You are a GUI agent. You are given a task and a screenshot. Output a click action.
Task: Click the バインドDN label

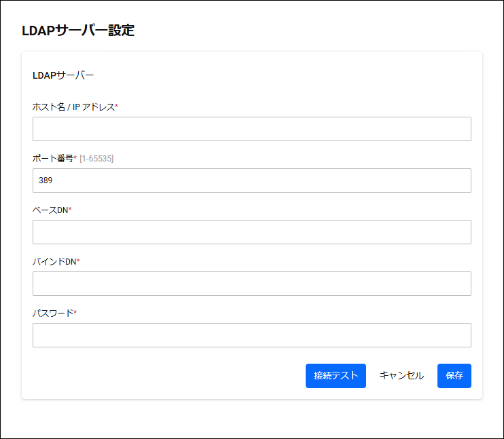tap(54, 262)
